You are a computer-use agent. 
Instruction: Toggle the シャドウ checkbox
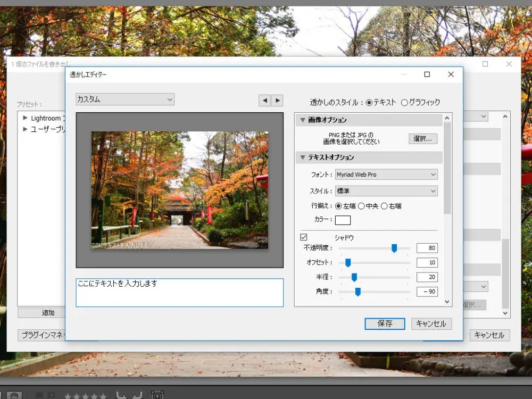tap(304, 237)
